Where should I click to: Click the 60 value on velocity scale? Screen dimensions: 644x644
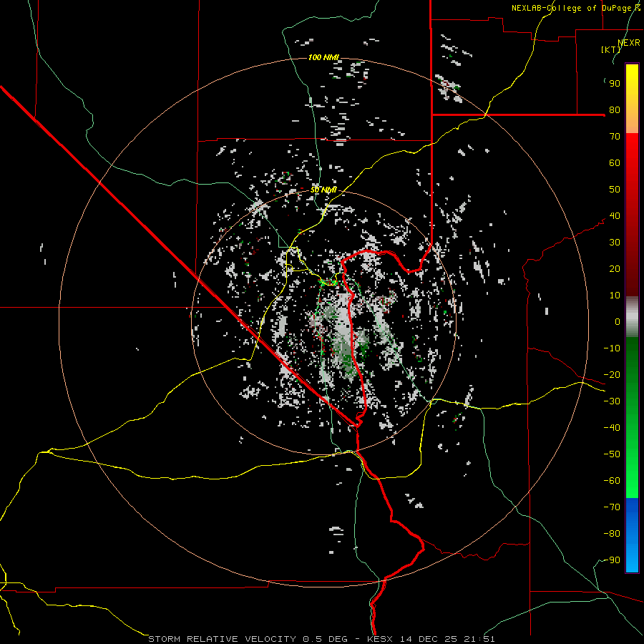[x=615, y=163]
